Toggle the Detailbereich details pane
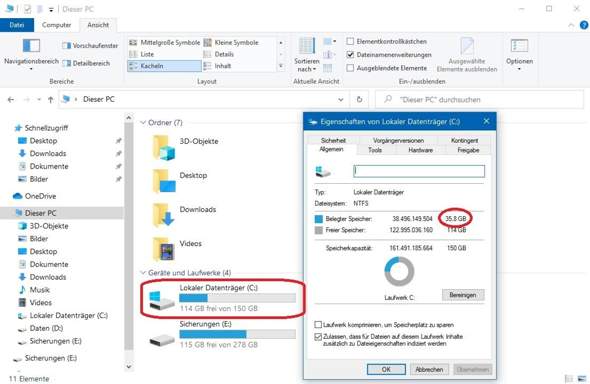The height and width of the screenshot is (384, 590). pyautogui.click(x=87, y=63)
